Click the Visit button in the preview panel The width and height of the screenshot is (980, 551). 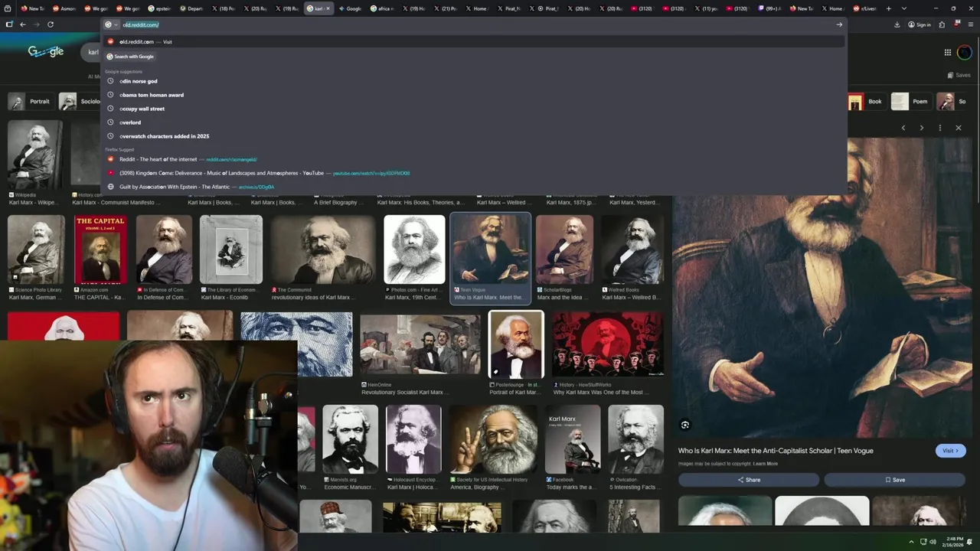coord(950,451)
